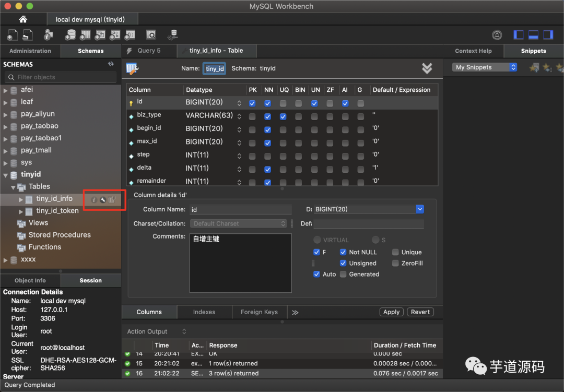
Task: Add new snippet from editor star icon
Action: click(534, 67)
